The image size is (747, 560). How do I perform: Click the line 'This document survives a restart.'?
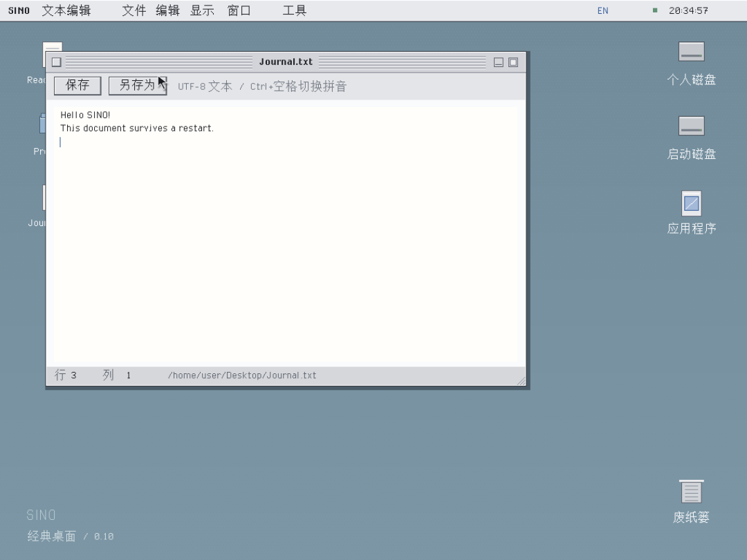click(137, 128)
